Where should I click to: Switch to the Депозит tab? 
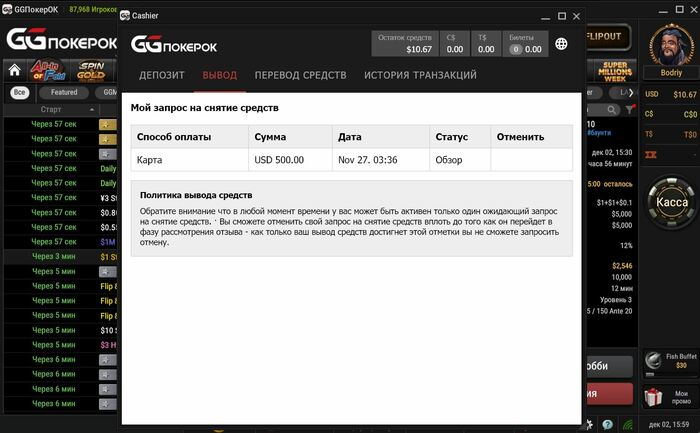click(162, 75)
